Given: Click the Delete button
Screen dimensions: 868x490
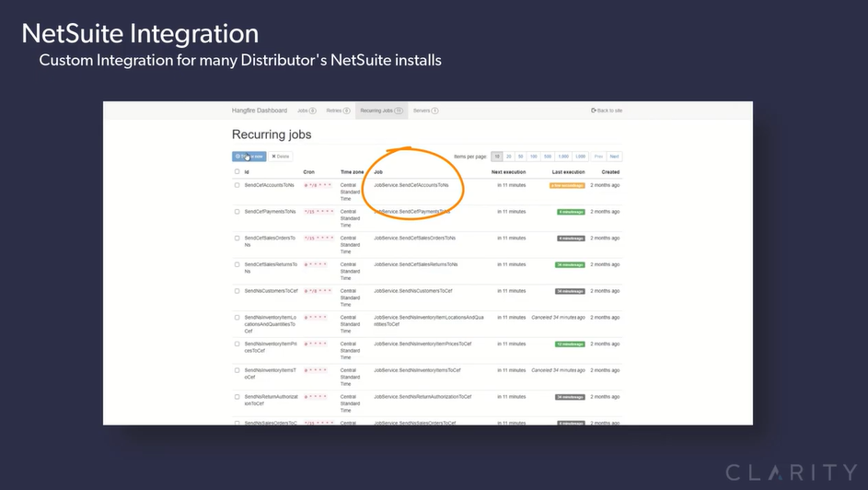Looking at the screenshot, I should point(281,157).
